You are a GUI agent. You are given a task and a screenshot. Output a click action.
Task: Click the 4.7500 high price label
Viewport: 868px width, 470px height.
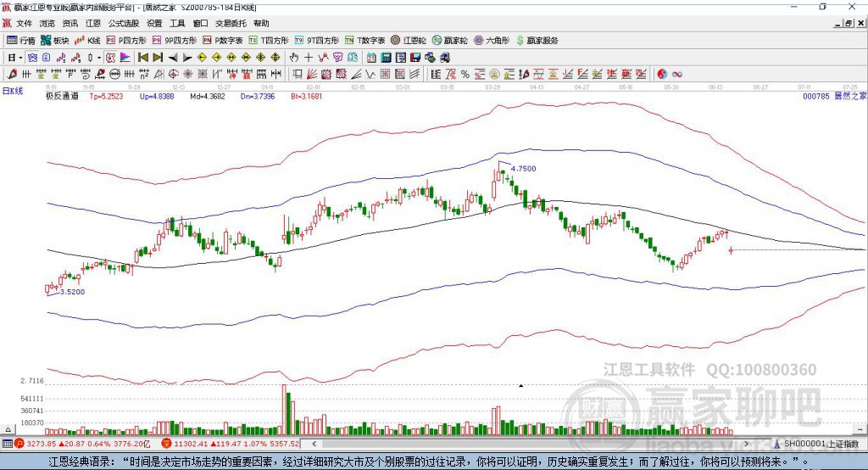pos(523,169)
